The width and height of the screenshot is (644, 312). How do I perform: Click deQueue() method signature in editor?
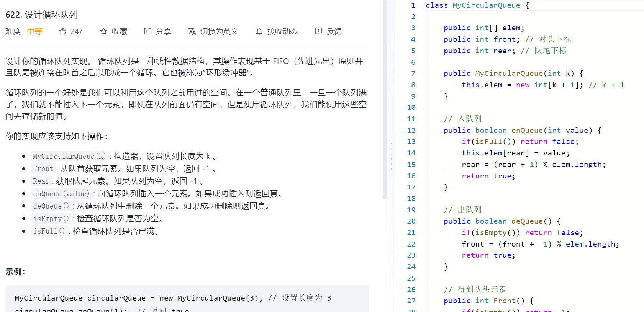(502, 221)
